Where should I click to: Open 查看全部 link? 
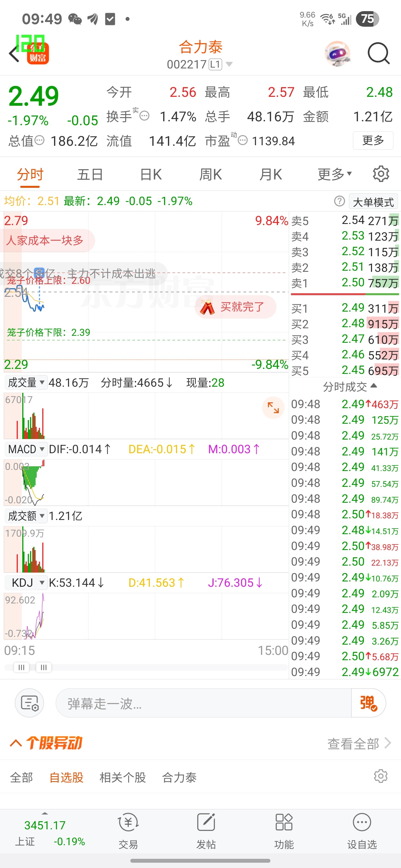(x=359, y=743)
